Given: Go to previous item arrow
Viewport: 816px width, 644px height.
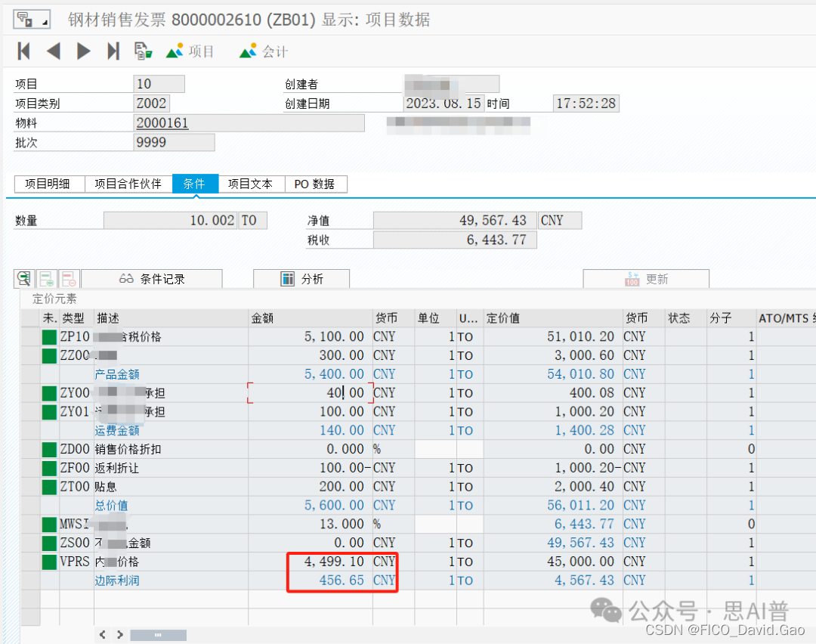Looking at the screenshot, I should [54, 51].
